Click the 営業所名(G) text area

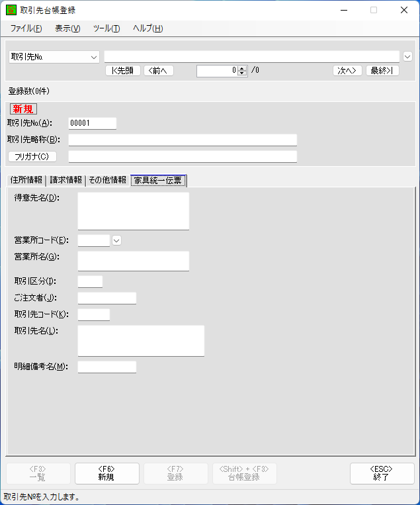point(133,261)
